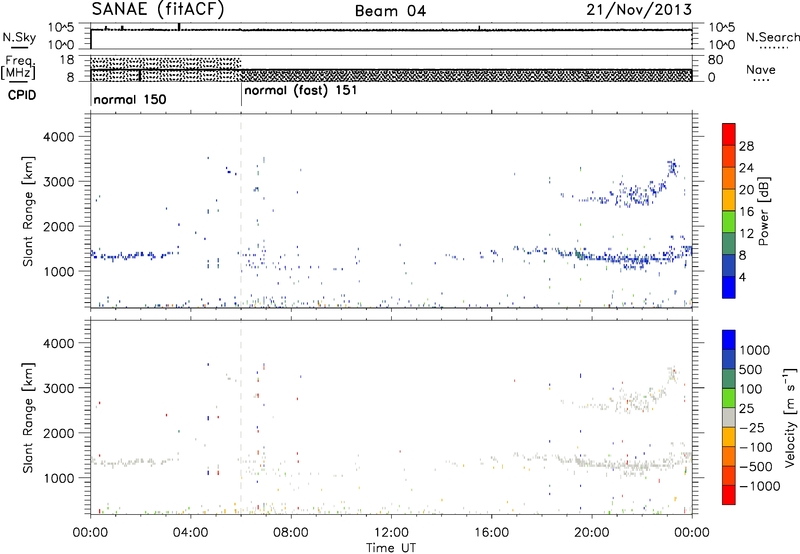800x554 pixels.
Task: Click the 16:00 time tick label
Action: [x=491, y=533]
